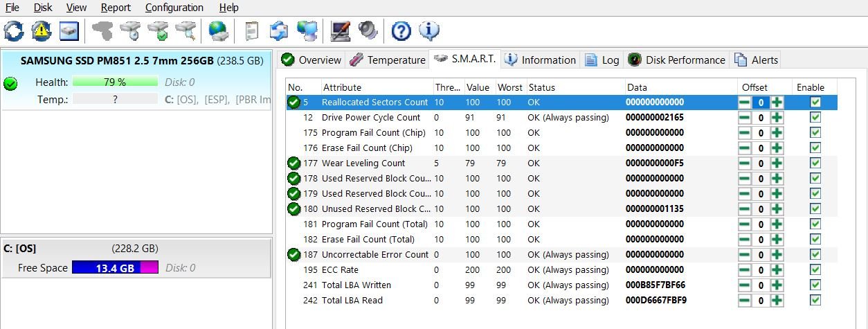
Task: Open the Configuration menu
Action: click(174, 8)
